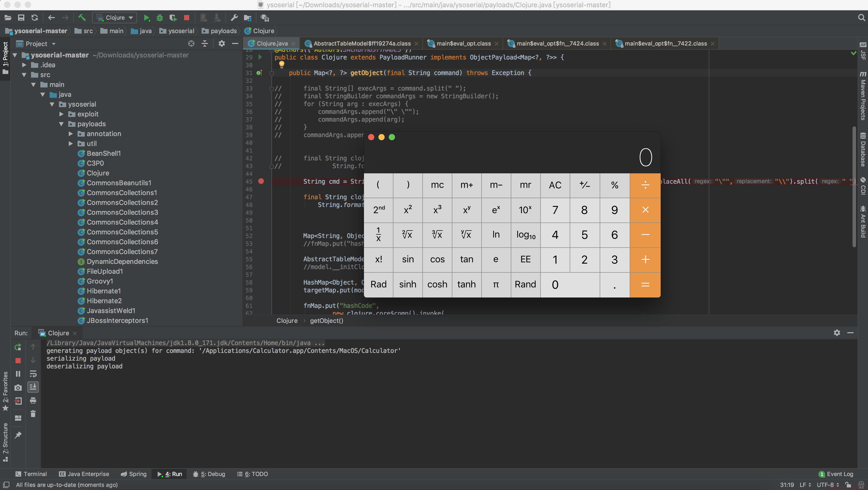Pause output in Run panel
Viewport: 868px width, 490px height.
(18, 374)
